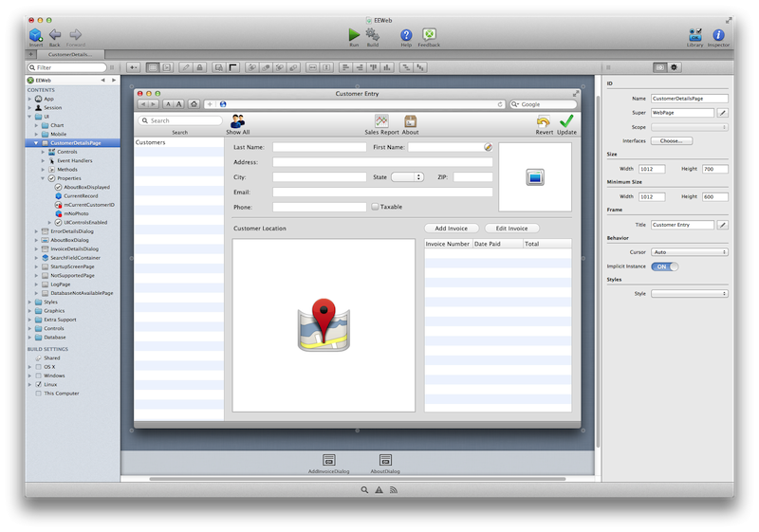Check the This Computer build target
759x532 pixels.
coord(38,394)
